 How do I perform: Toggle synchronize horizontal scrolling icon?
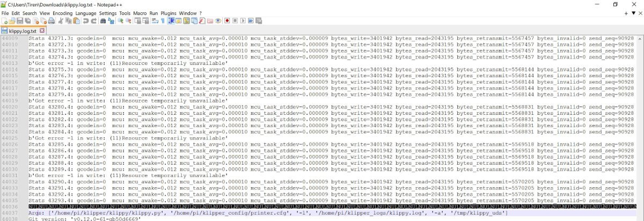coord(145,21)
